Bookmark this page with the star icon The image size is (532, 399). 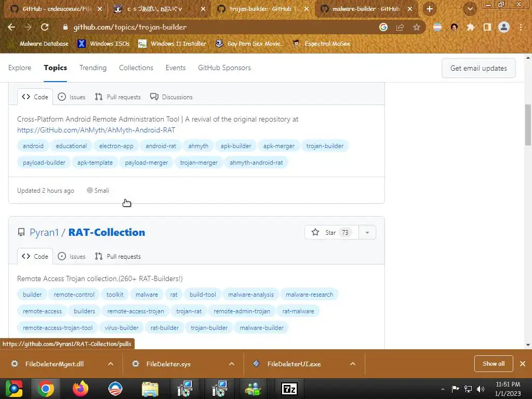(x=417, y=27)
